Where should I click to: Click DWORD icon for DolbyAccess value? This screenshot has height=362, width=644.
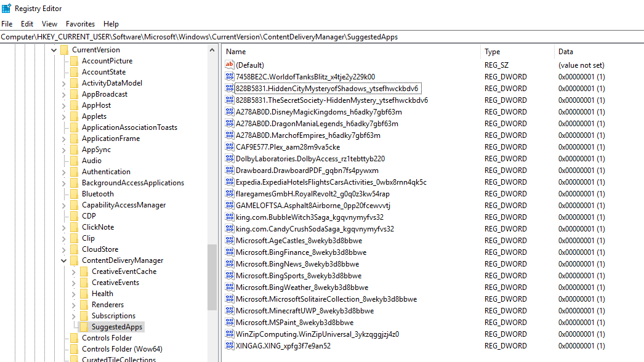click(x=230, y=158)
